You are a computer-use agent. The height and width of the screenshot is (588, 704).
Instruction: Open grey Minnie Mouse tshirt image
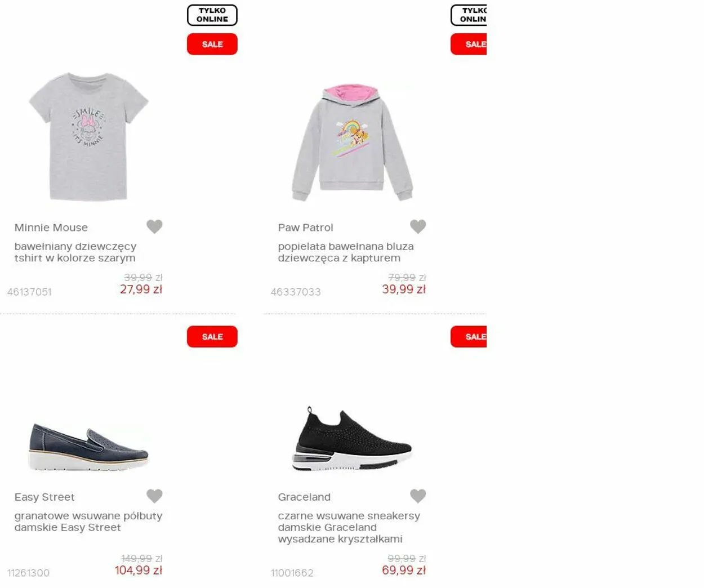[88, 136]
